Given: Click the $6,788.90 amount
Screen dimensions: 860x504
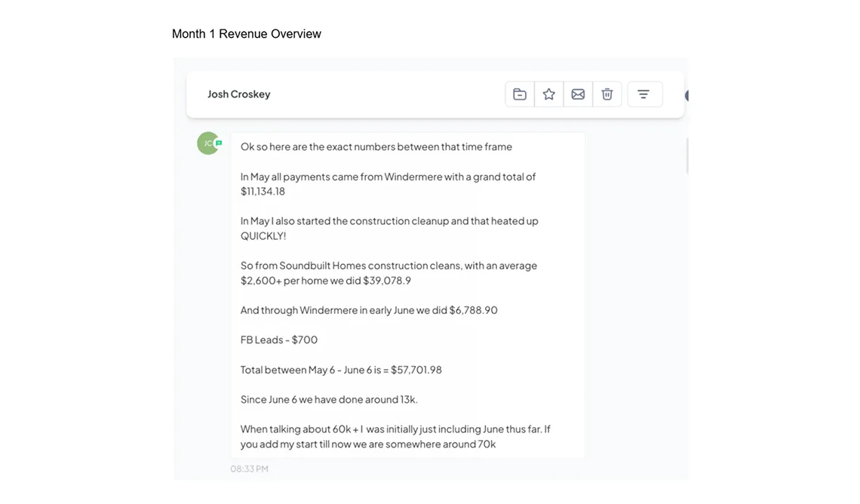Looking at the screenshot, I should (x=473, y=310).
